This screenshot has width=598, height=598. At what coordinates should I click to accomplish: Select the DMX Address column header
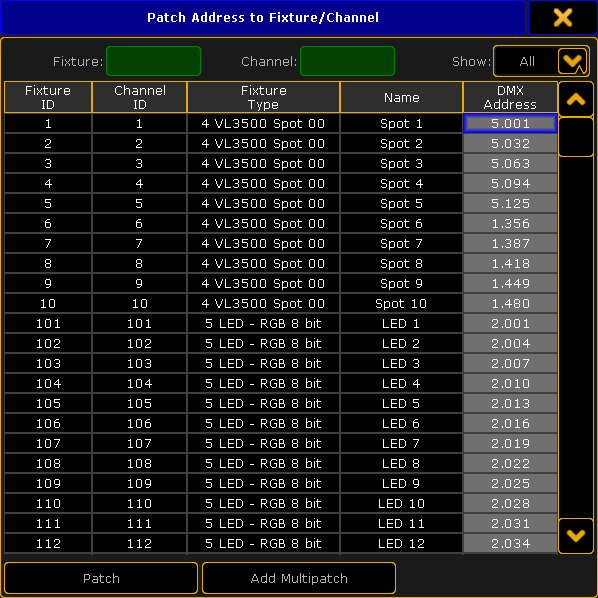(x=510, y=97)
